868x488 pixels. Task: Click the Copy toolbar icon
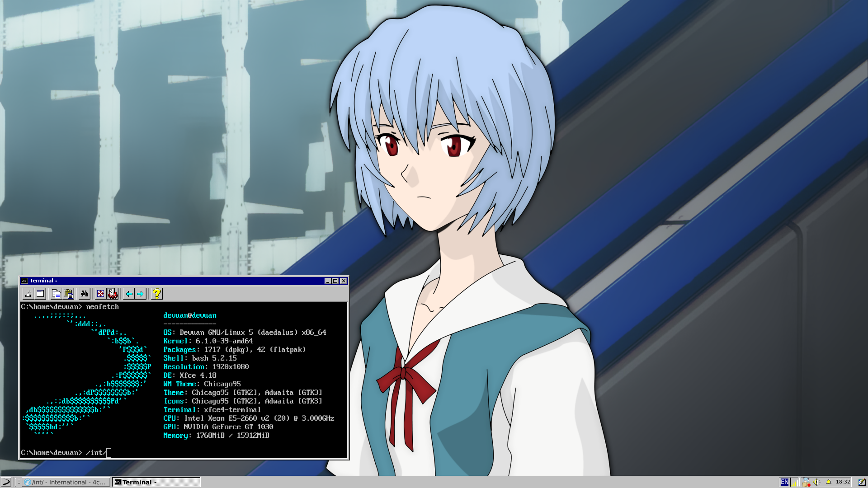click(x=57, y=294)
